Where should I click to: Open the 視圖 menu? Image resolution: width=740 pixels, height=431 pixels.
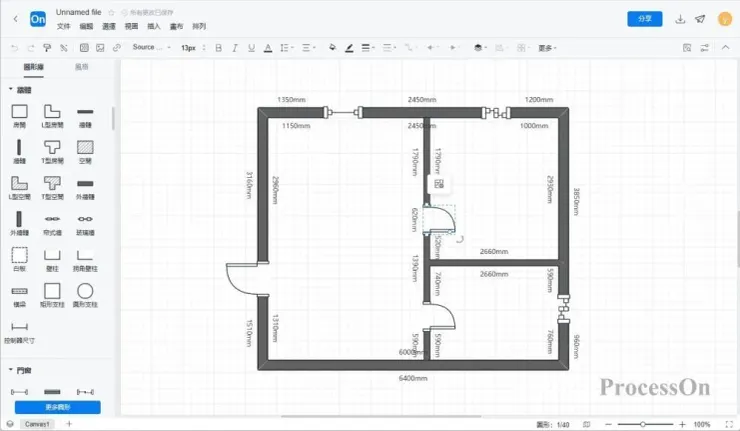coord(131,26)
